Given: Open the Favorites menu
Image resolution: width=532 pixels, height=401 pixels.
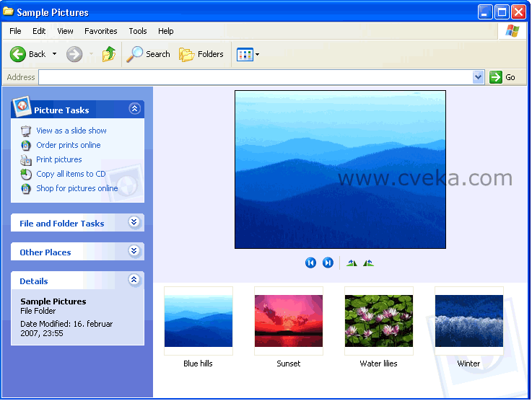Looking at the screenshot, I should (100, 31).
